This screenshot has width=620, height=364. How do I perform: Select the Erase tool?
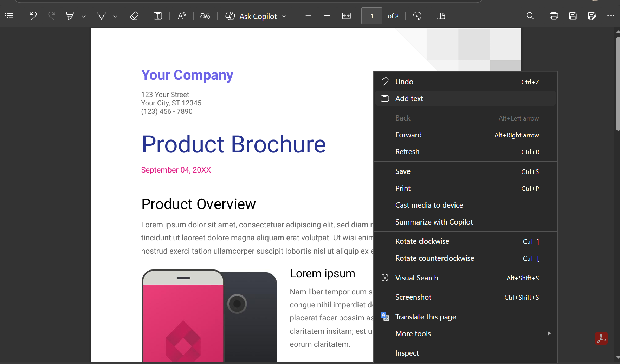[x=134, y=16]
